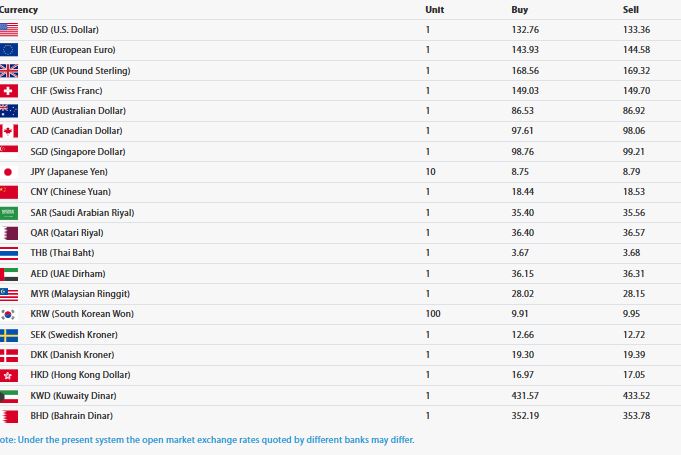Click the Sell column header
Screen dimensions: 681x455
[x=631, y=10]
